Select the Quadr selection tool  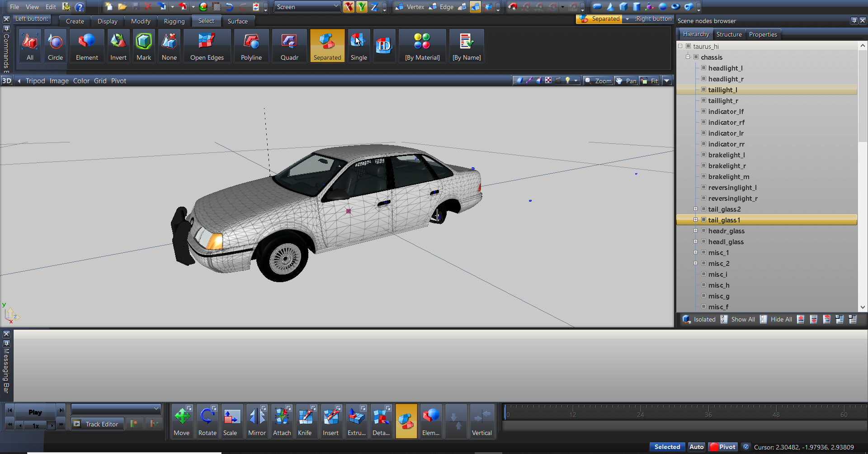(x=289, y=46)
